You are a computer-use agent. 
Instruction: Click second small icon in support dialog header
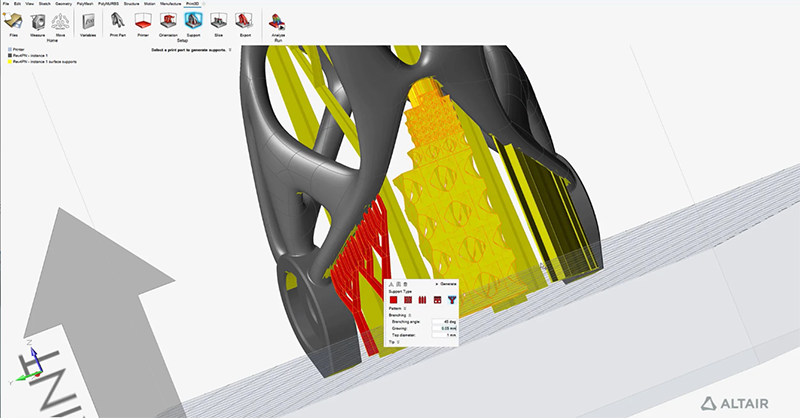point(398,284)
